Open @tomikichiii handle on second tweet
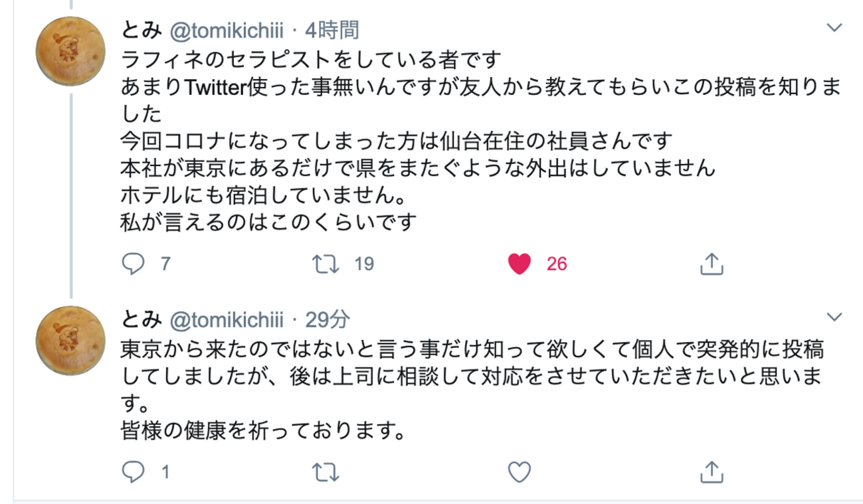Image resolution: width=863 pixels, height=504 pixels. [229, 319]
